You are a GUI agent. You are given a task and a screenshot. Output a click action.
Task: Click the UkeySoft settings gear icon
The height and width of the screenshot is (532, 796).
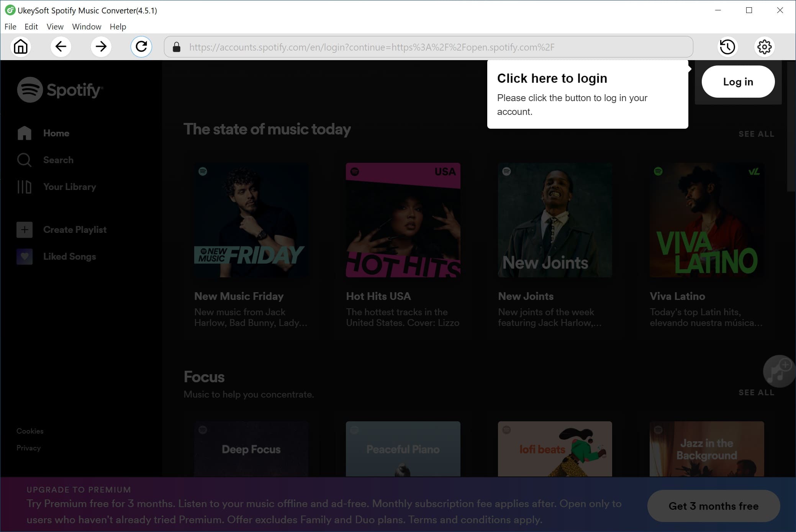(765, 46)
